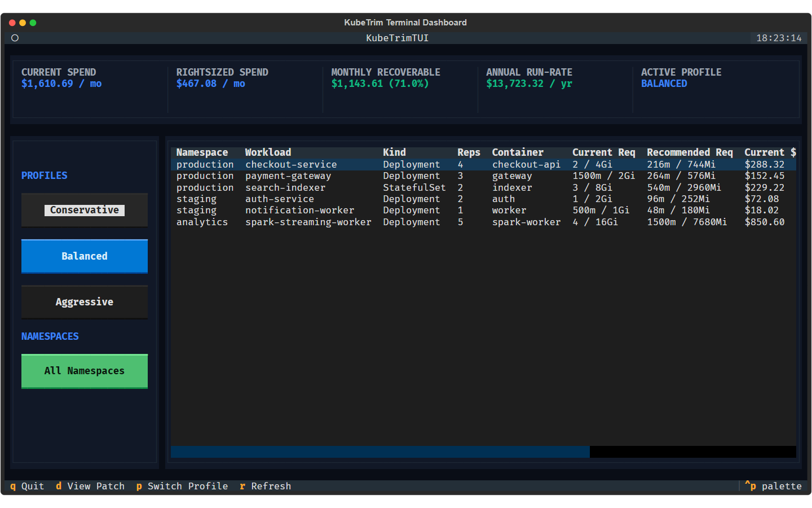Select the Aggressive profile button
The image size is (812, 508).
[x=85, y=302]
